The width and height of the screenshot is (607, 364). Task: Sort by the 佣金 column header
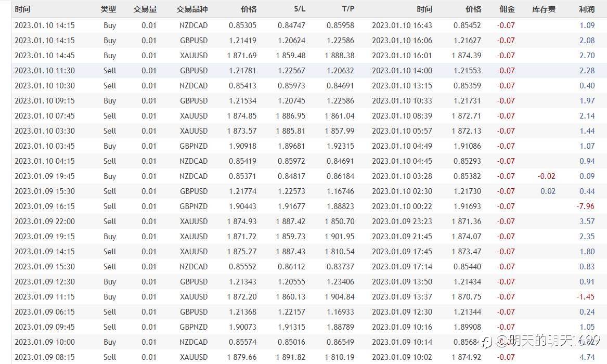507,9
